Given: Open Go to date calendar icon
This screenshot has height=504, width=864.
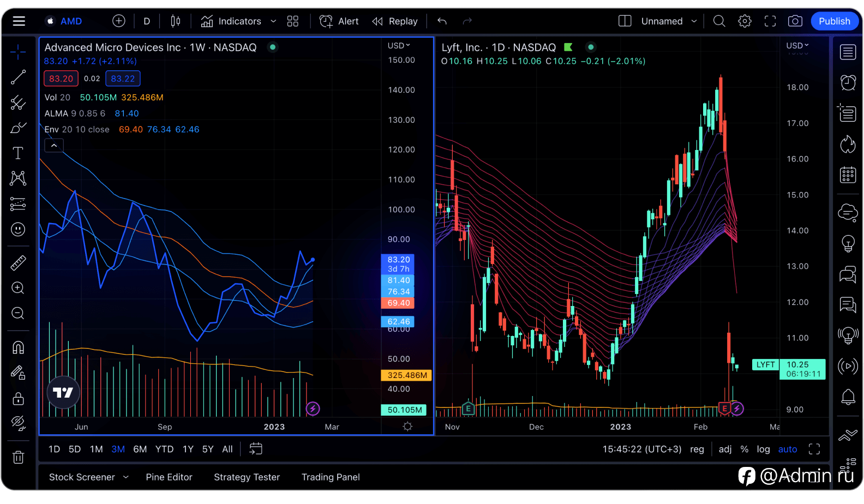Looking at the screenshot, I should click(x=256, y=449).
